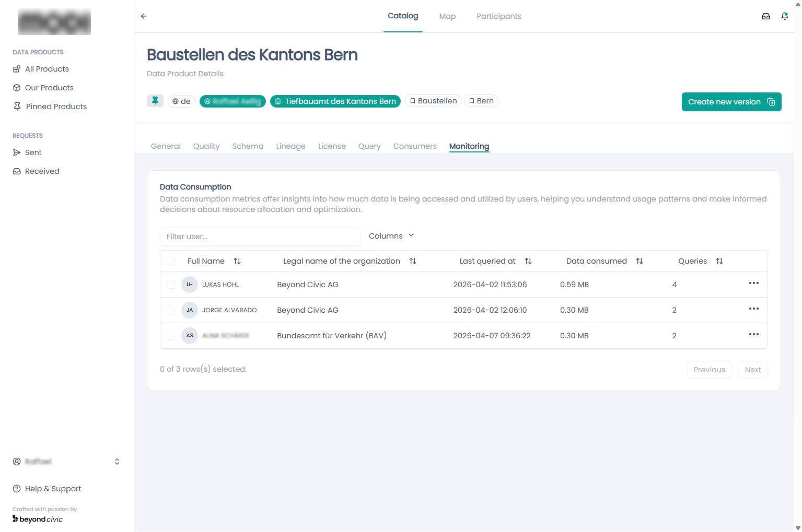Expand the user account menu chevron
The height and width of the screenshot is (532, 802).
117,462
